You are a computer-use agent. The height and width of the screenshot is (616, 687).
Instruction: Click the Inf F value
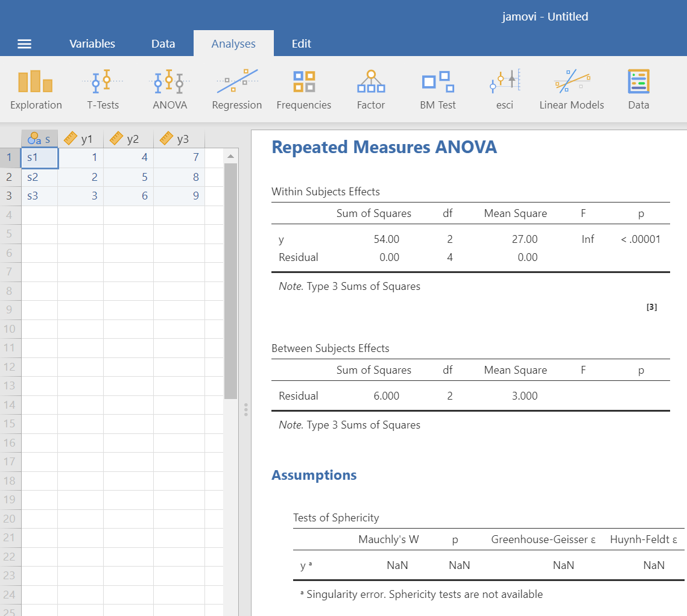pyautogui.click(x=588, y=239)
